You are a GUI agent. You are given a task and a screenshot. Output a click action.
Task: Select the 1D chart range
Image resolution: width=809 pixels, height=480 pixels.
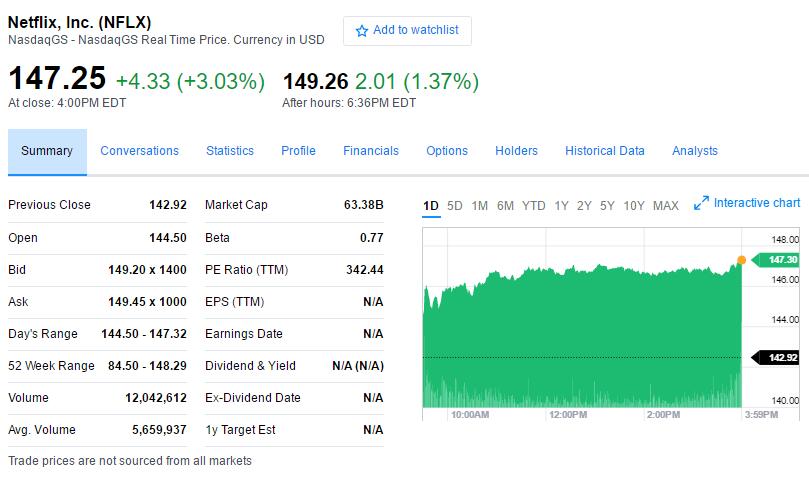tap(431, 206)
